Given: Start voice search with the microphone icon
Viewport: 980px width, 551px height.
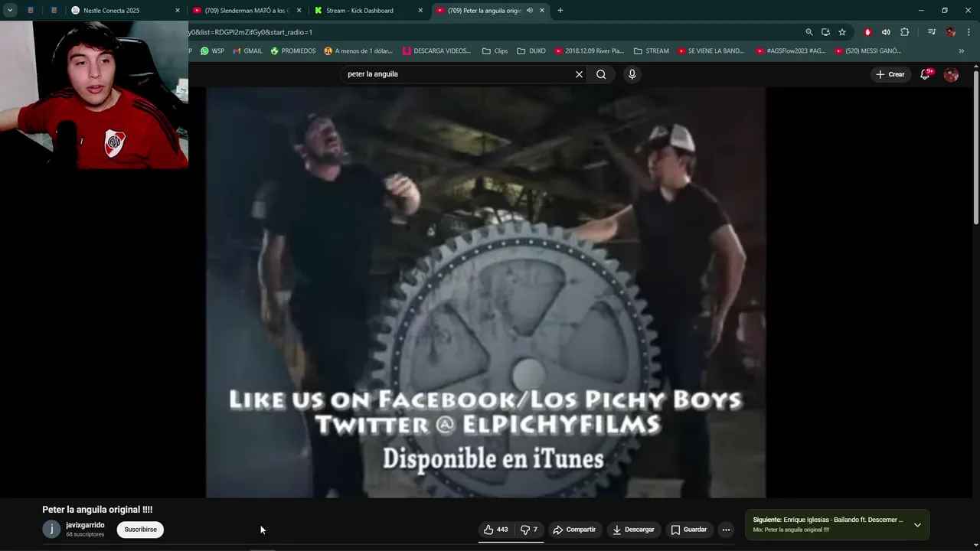Looking at the screenshot, I should 632,74.
